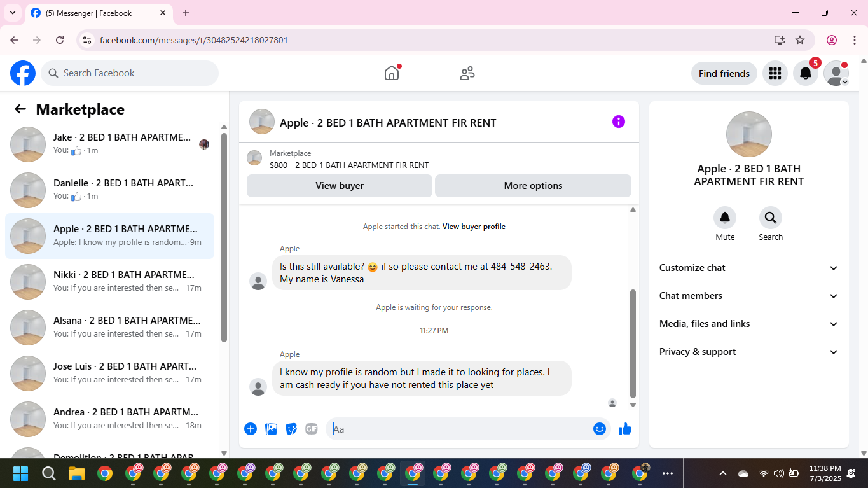868x488 pixels.
Task: Search in conversation using magnifier icon
Action: (x=771, y=218)
